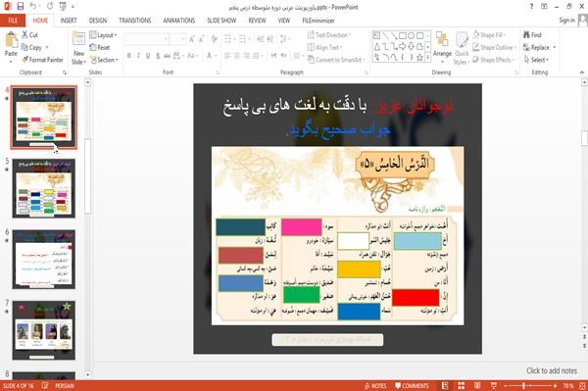The image size is (588, 391).
Task: Increase font size with larger A
Action: click(x=192, y=38)
